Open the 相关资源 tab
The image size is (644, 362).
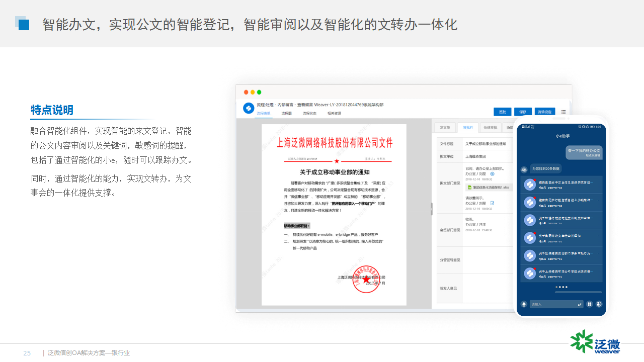[x=334, y=114]
